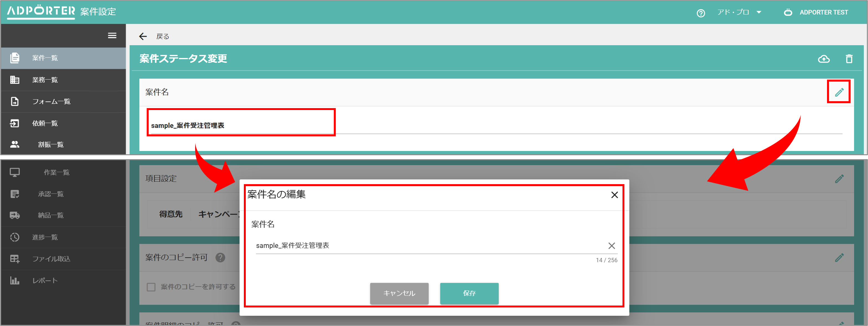The image size is (868, 326).
Task: Edit 項目設定 with the pencil icon
Action: (839, 179)
